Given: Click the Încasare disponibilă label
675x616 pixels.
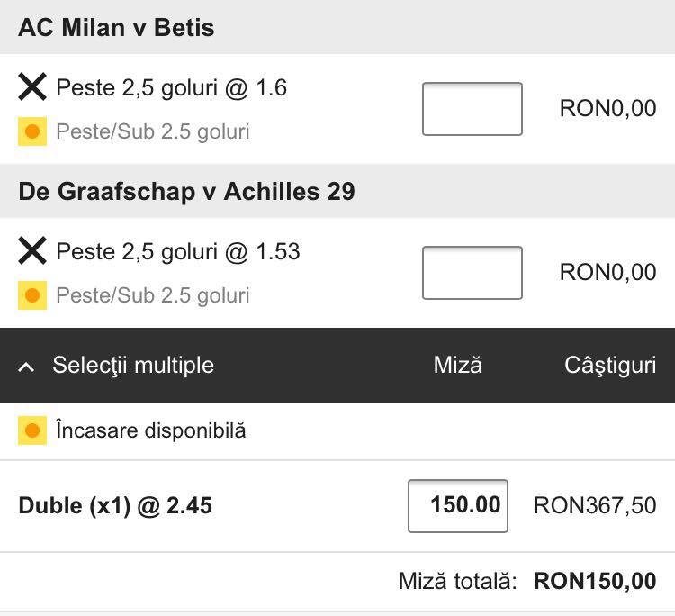Looking at the screenshot, I should click(x=150, y=430).
